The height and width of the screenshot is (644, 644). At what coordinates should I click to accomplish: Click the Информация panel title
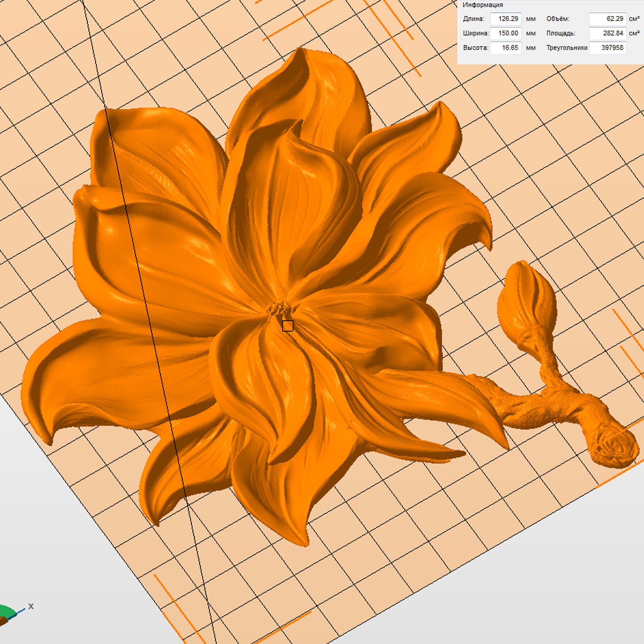point(483,5)
